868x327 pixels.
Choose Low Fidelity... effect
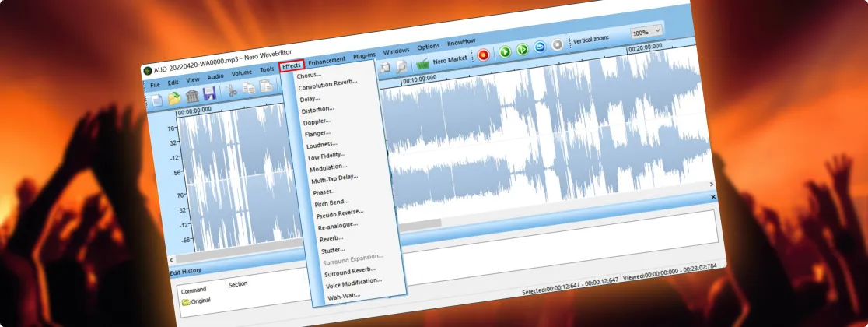[x=327, y=156]
